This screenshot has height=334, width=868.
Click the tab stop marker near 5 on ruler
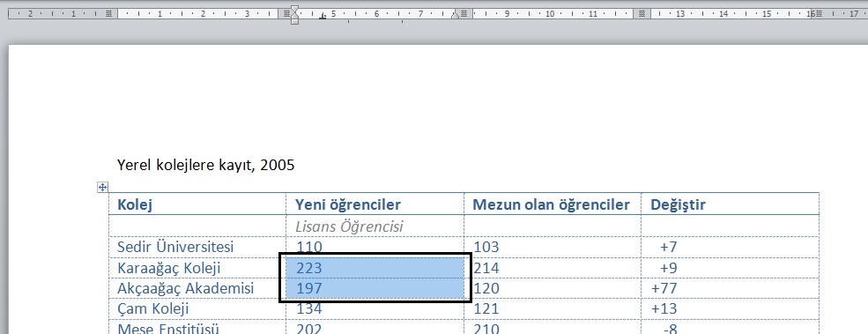click(x=323, y=17)
